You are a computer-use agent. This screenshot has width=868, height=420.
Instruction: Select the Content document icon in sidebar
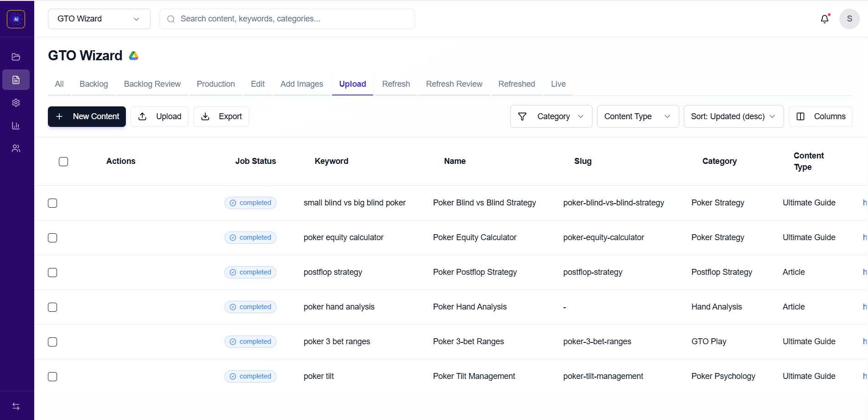click(16, 79)
